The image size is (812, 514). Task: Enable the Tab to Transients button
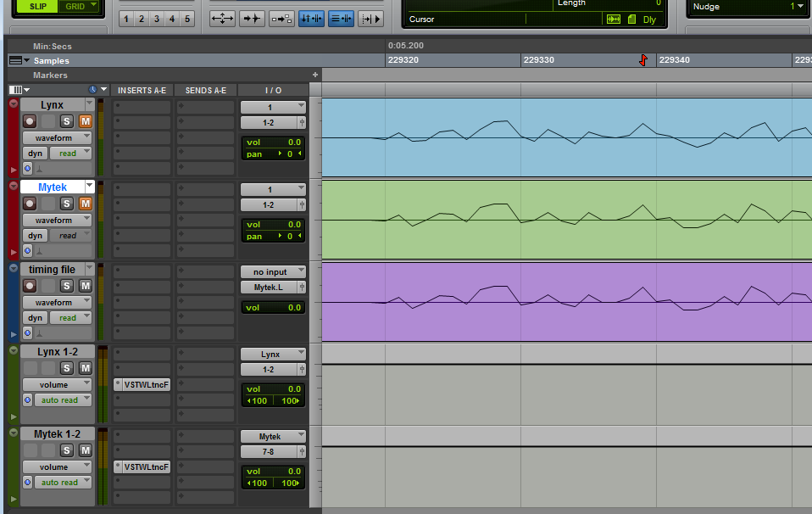tap(252, 19)
